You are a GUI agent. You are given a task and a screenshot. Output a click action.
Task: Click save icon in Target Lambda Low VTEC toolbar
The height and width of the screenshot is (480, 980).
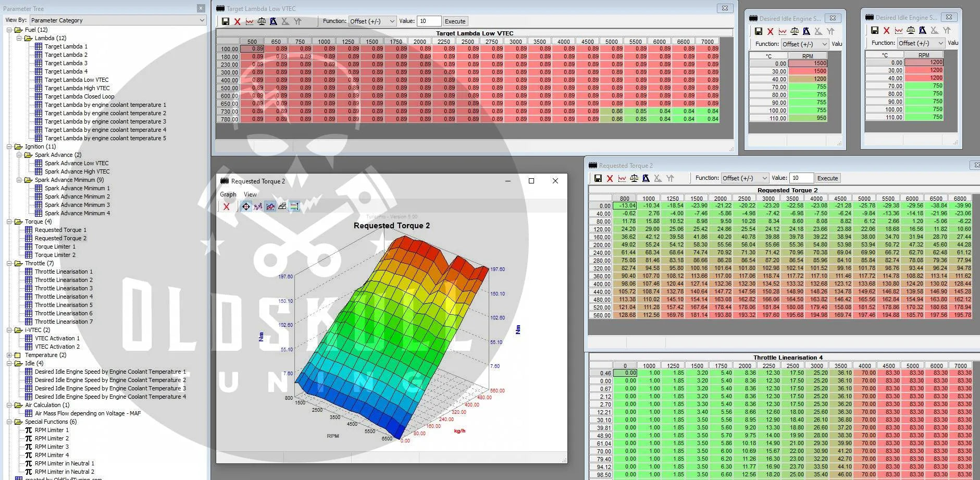[x=225, y=21]
